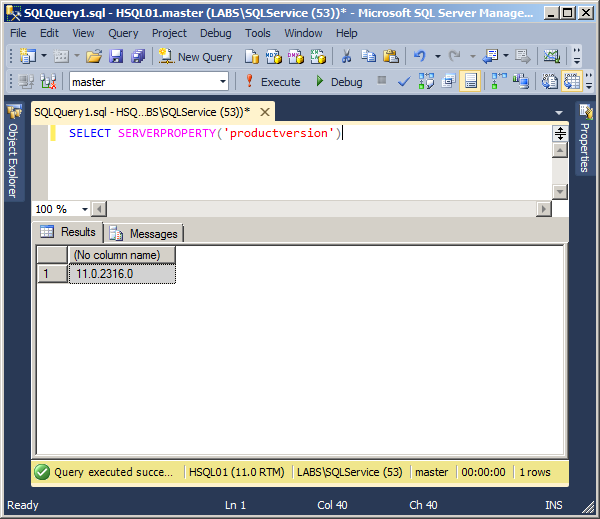Open the active documents dropdown arrow
Screen dimensions: 600x519
tap(559, 113)
